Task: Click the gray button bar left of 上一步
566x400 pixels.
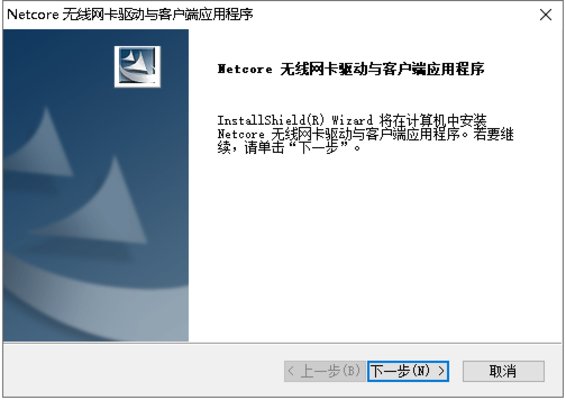Action: (144, 371)
